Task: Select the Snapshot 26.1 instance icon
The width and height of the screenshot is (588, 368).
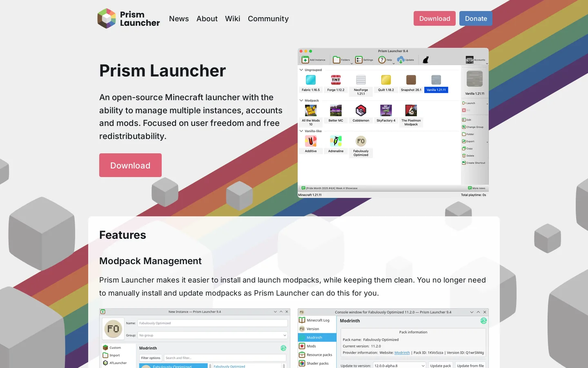Action: [411, 80]
